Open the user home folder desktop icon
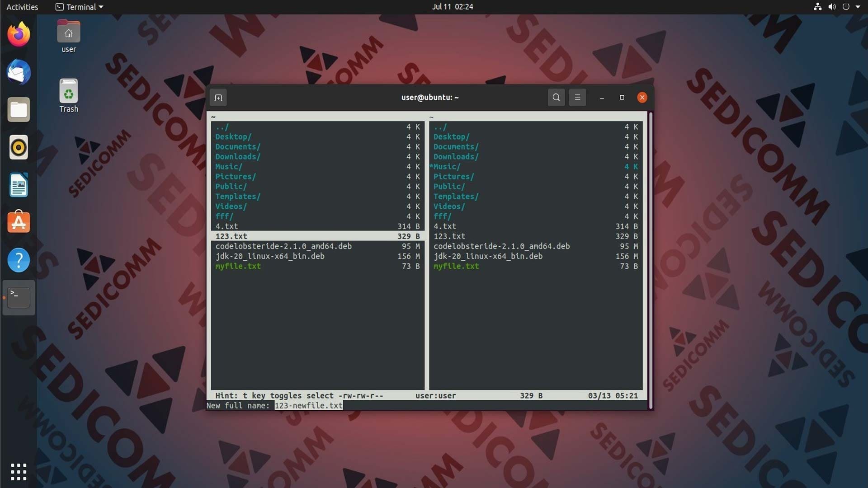 [69, 37]
